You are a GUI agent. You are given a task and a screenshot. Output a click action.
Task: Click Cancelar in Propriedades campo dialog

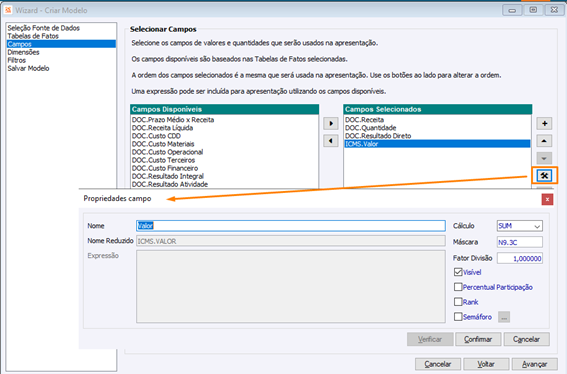coord(526,339)
